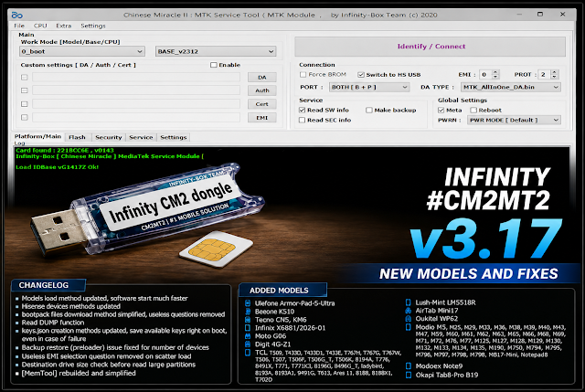This screenshot has width=585, height=392.
Task: Click the Infinix X6881/2026-01 device icon
Action: (x=248, y=328)
